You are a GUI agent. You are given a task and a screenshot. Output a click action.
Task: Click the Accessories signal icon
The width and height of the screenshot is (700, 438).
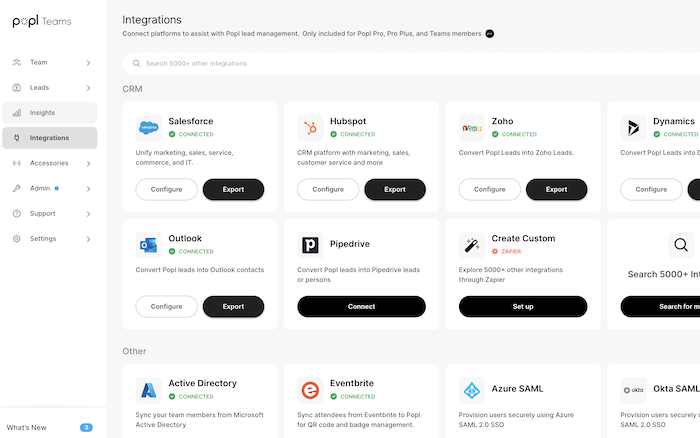(17, 163)
